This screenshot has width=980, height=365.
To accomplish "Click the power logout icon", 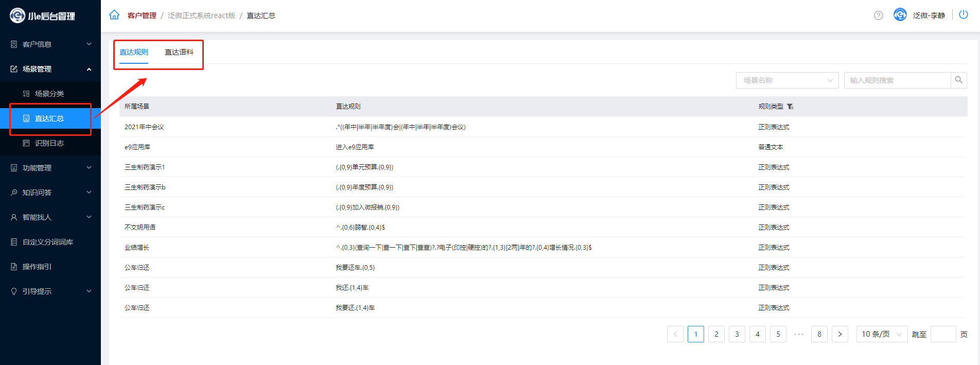I will point(964,15).
